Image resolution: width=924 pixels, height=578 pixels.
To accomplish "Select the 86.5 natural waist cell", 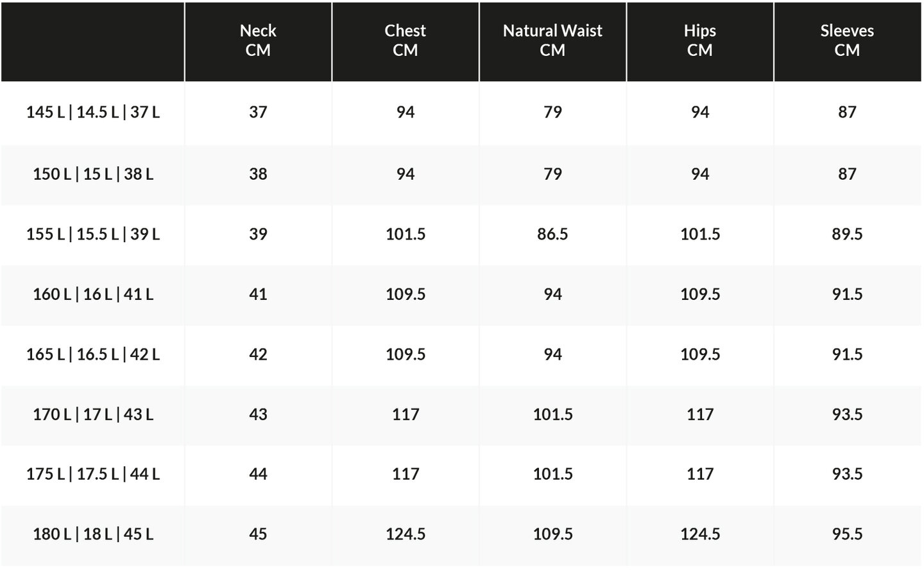I will (x=552, y=234).
